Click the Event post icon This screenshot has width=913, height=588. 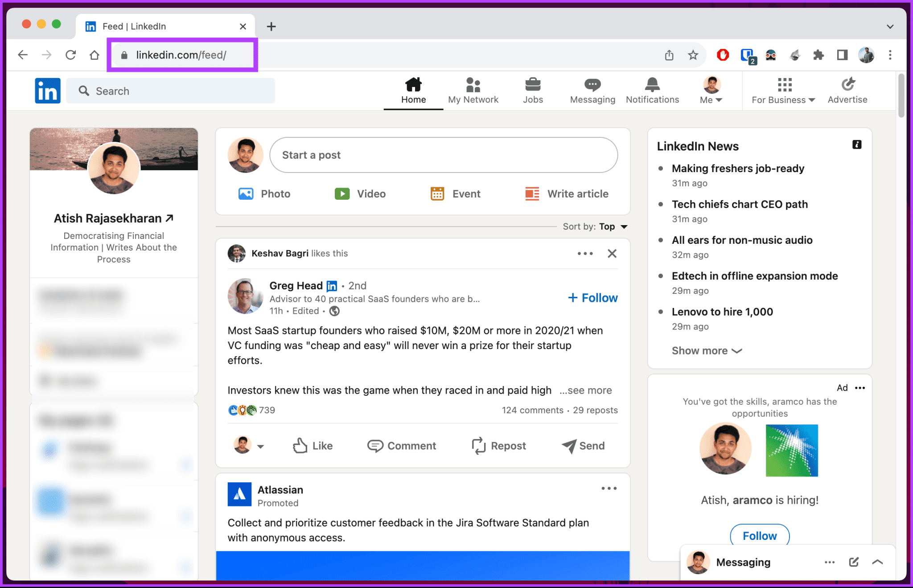tap(436, 193)
